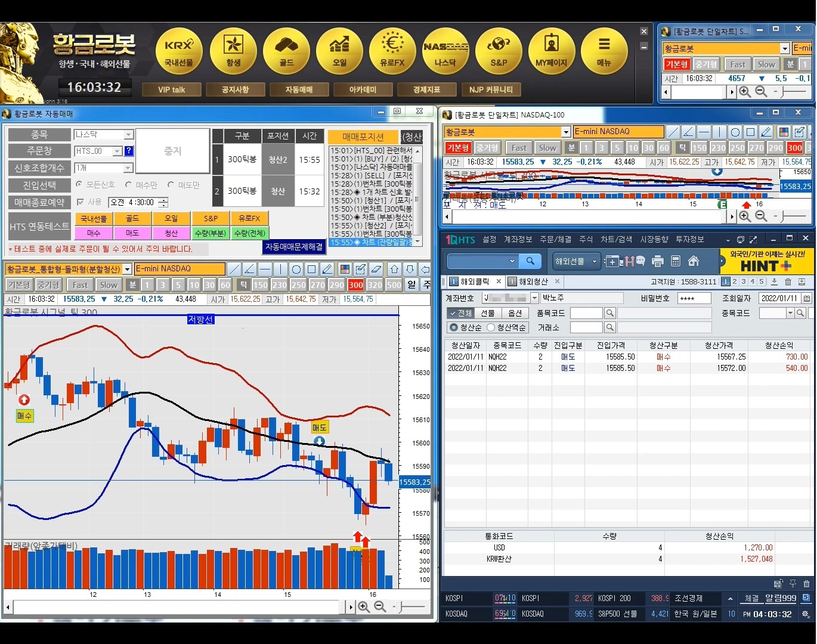The width and height of the screenshot is (817, 644).
Task: Toggle the 전체 filter button in 1QHTS
Action: [460, 313]
